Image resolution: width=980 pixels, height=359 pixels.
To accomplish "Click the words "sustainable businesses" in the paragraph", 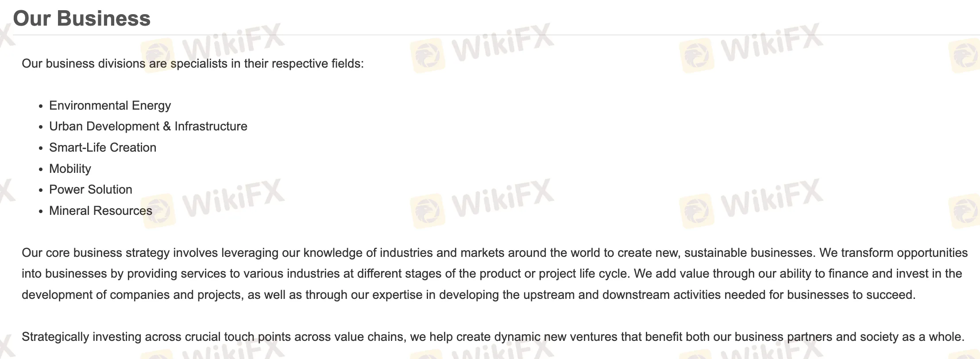I will click(749, 253).
